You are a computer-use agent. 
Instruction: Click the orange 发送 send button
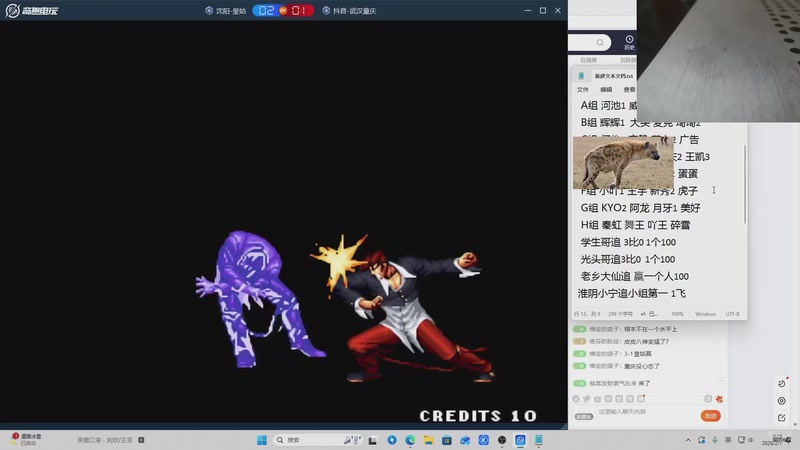click(x=710, y=416)
